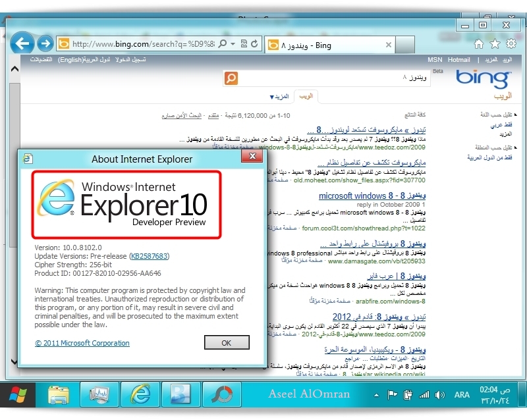This screenshot has width=527, height=420.
Task: Click 'Cipher Strength: 256-bit' text
Action: pyautogui.click(x=73, y=265)
